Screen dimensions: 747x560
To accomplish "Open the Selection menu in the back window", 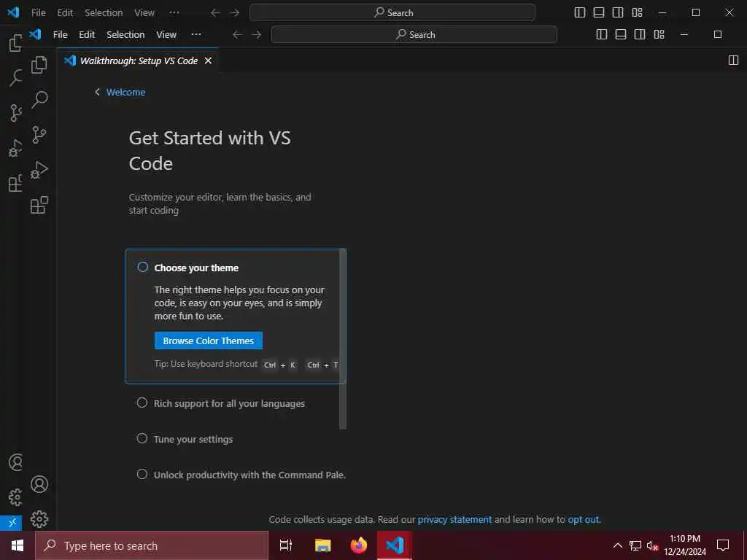I will [x=104, y=13].
